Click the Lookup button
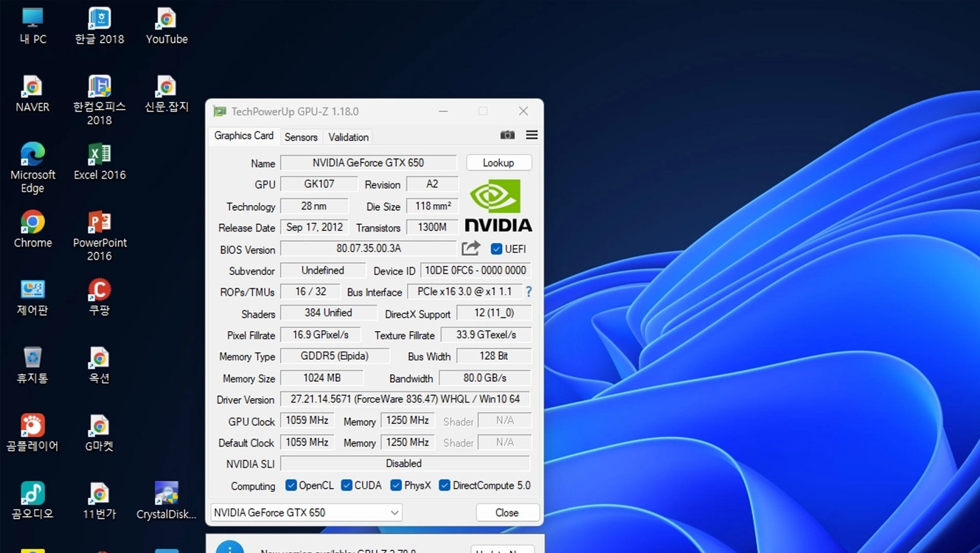The height and width of the screenshot is (553, 980). coord(498,163)
